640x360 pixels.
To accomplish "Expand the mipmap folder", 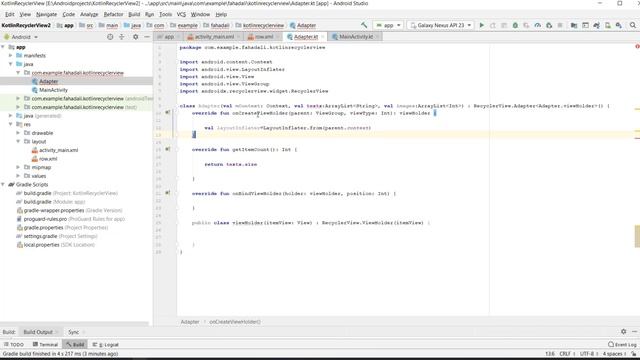I will [x=18, y=167].
